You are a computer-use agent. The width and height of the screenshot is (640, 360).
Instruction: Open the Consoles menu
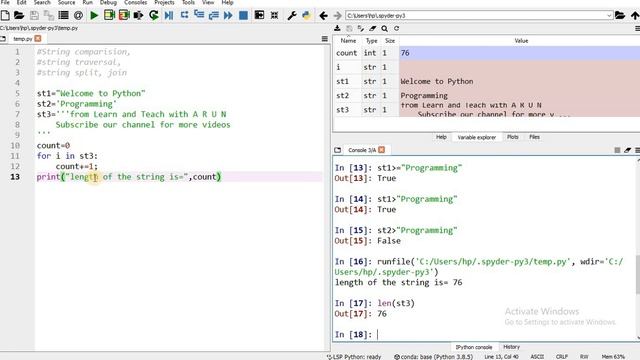(135, 2)
